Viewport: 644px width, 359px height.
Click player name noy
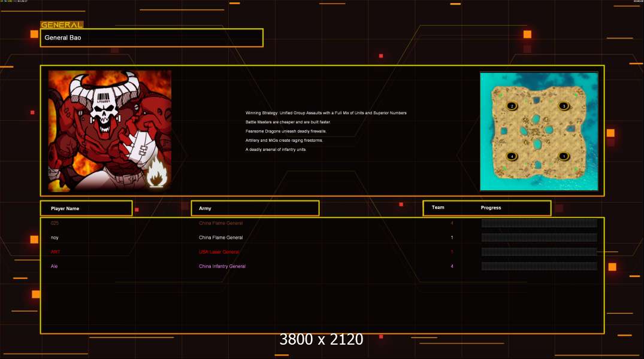[x=55, y=238]
